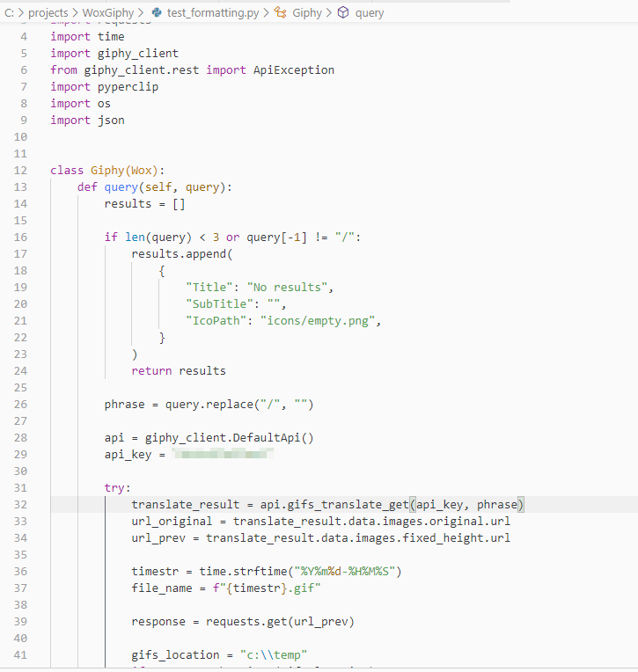Click the Giphy class symbol icon

pyautogui.click(x=280, y=13)
